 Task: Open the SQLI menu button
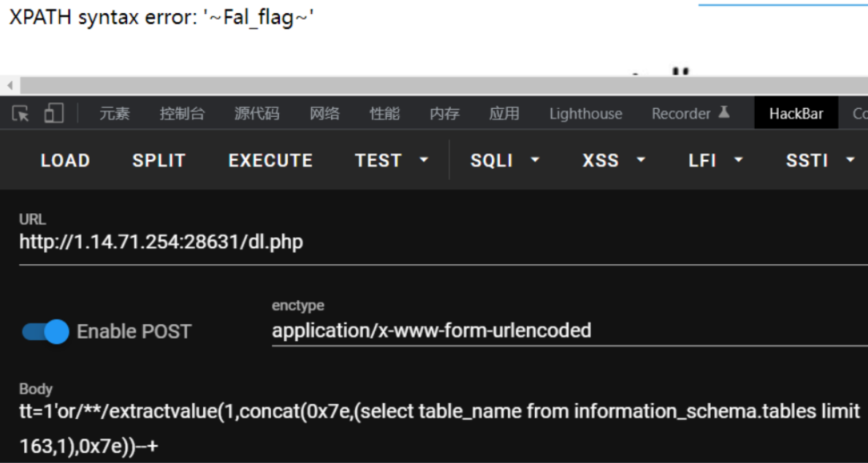tap(492, 161)
